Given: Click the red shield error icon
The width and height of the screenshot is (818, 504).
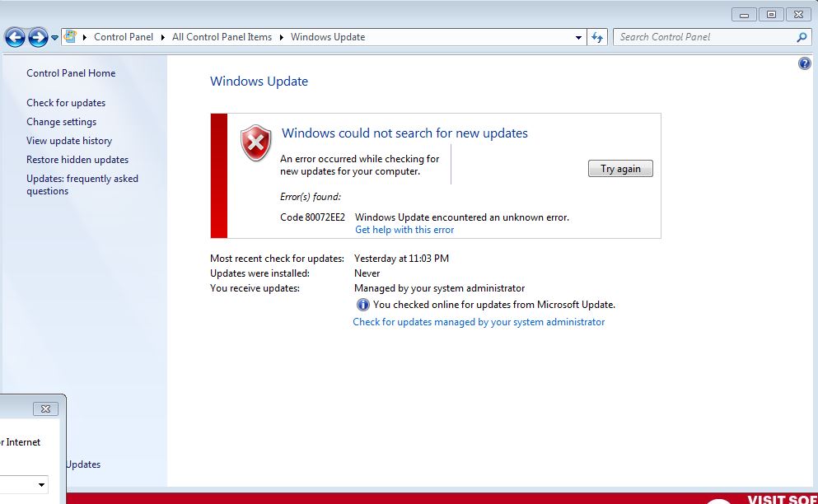Looking at the screenshot, I should coord(255,142).
